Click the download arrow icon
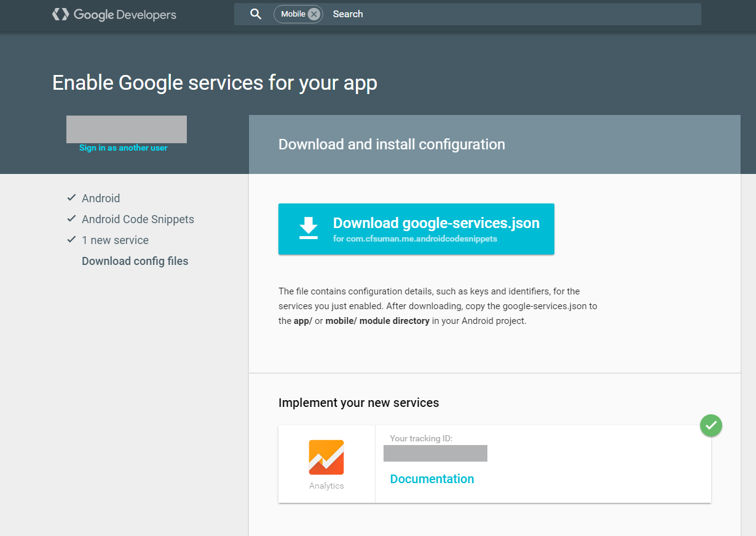Viewport: 756px width, 536px height. click(309, 228)
